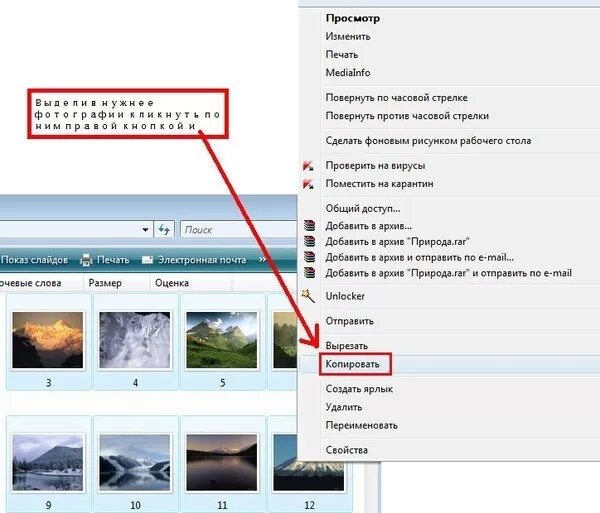Image resolution: width=600 pixels, height=513 pixels.
Task: Open the address bar dropdown arrow
Action: pos(145,230)
